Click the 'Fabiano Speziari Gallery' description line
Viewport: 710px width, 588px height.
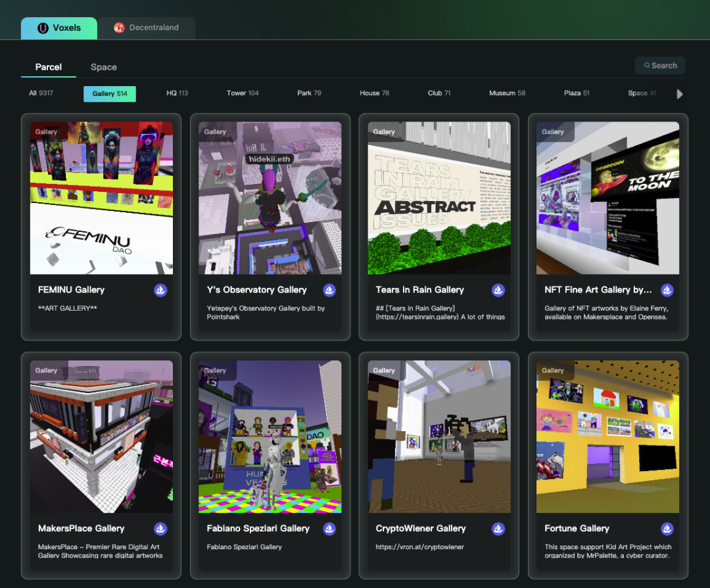244,547
